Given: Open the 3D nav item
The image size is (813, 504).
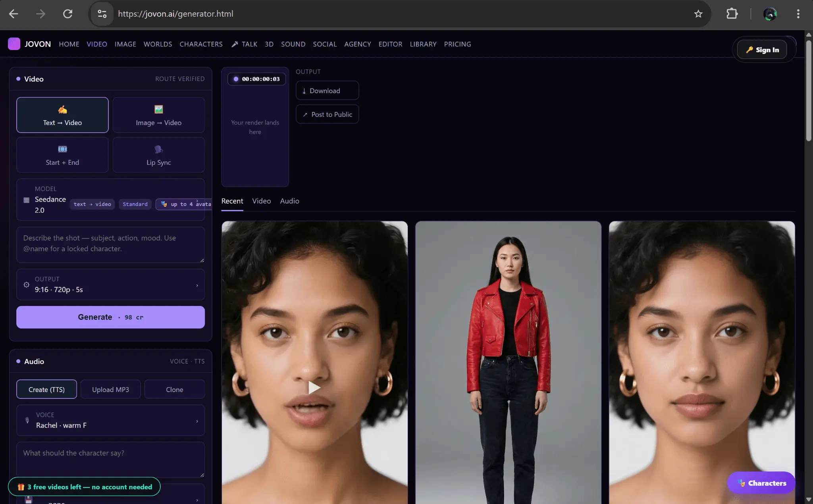Looking at the screenshot, I should click(269, 44).
